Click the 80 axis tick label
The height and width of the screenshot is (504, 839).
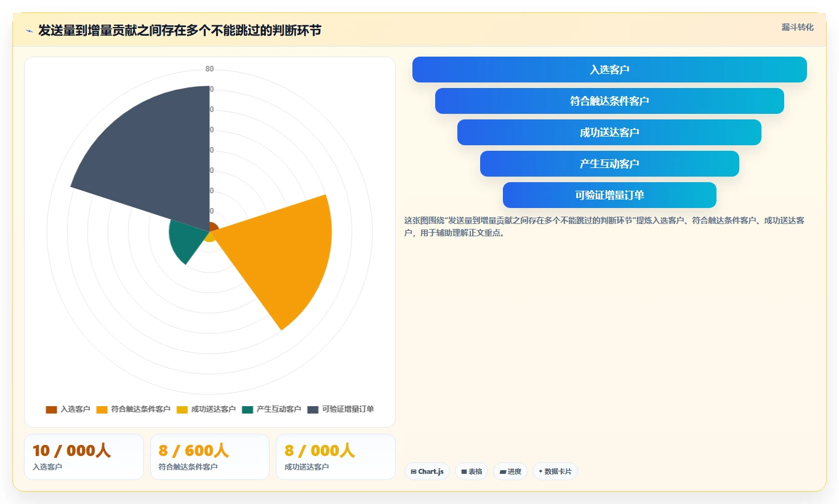tap(210, 69)
